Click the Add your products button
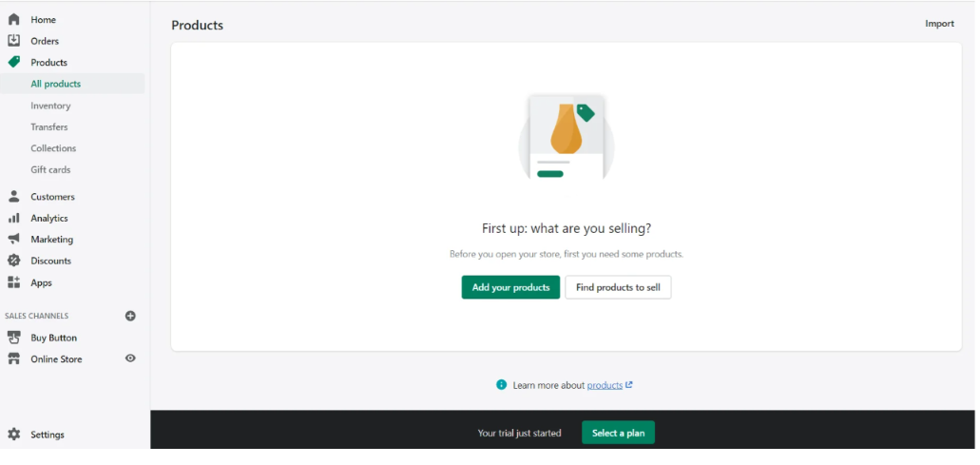Screen dimensions: 980x465 [510, 287]
